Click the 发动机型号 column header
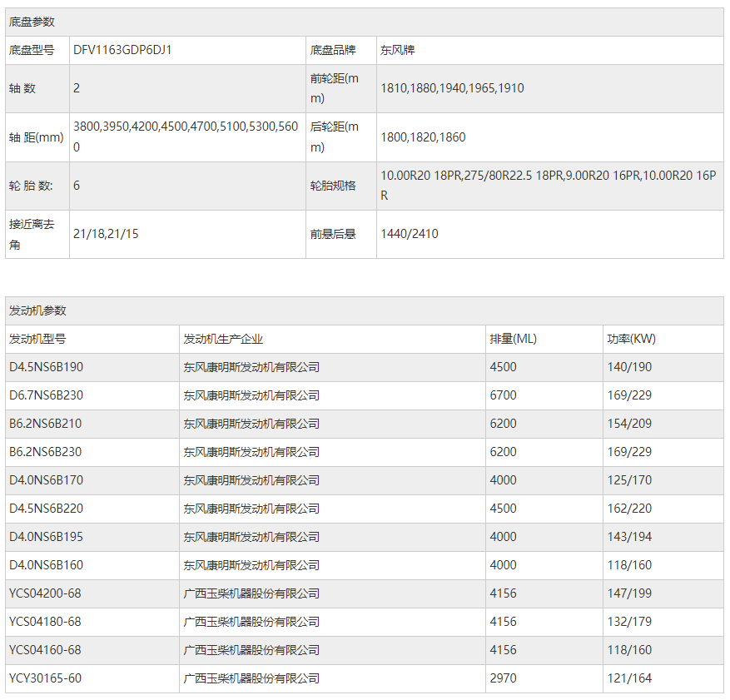Viewport: 730px width, 700px height. [x=37, y=339]
